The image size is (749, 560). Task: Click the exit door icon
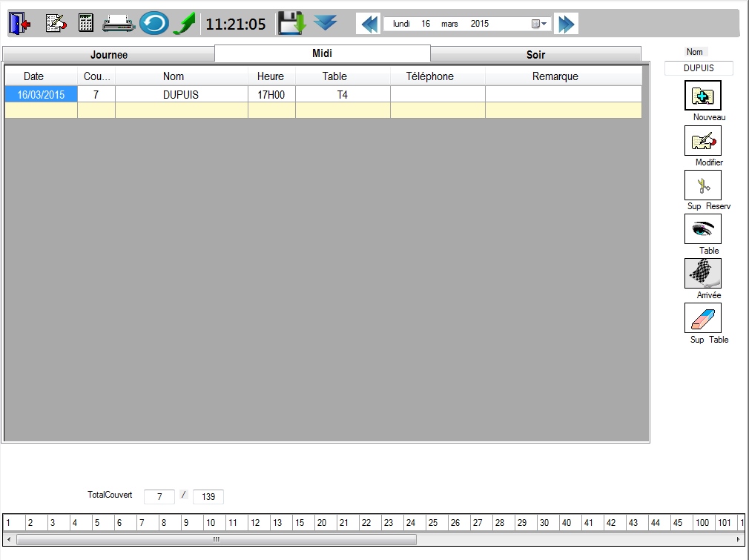click(x=20, y=24)
